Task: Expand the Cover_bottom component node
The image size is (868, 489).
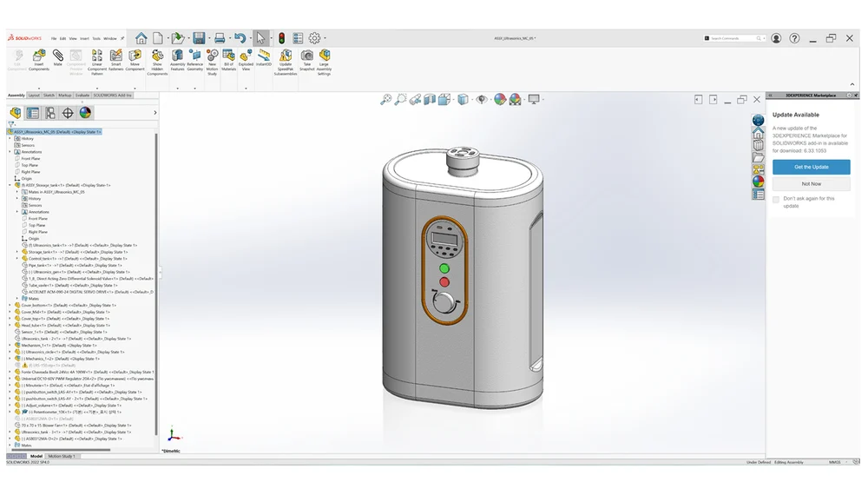Action: click(10, 306)
